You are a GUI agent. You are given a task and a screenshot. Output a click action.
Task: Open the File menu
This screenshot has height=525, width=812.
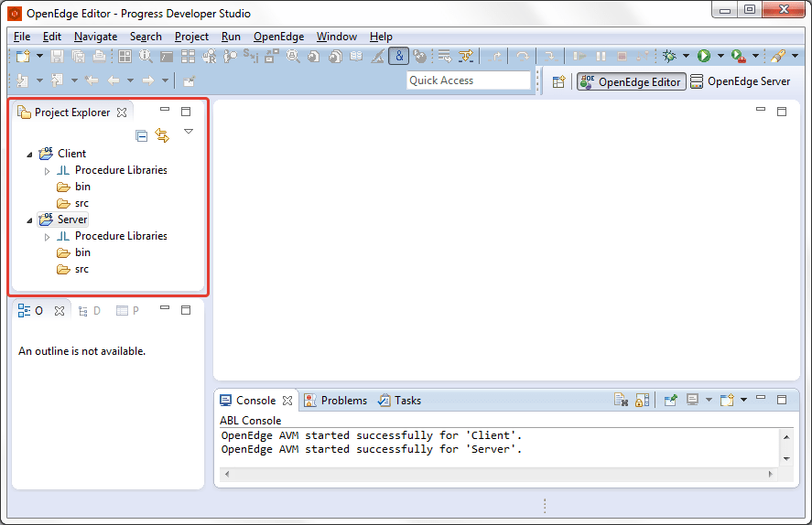[x=22, y=37]
